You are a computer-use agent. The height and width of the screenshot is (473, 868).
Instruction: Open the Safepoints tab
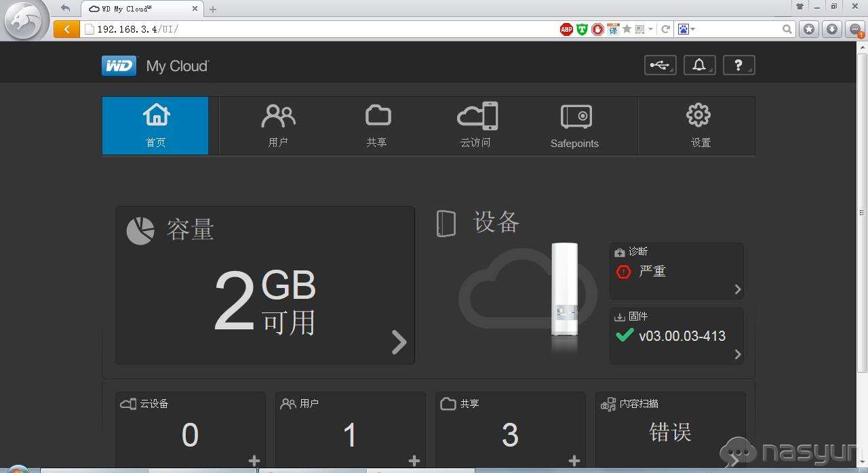[575, 125]
